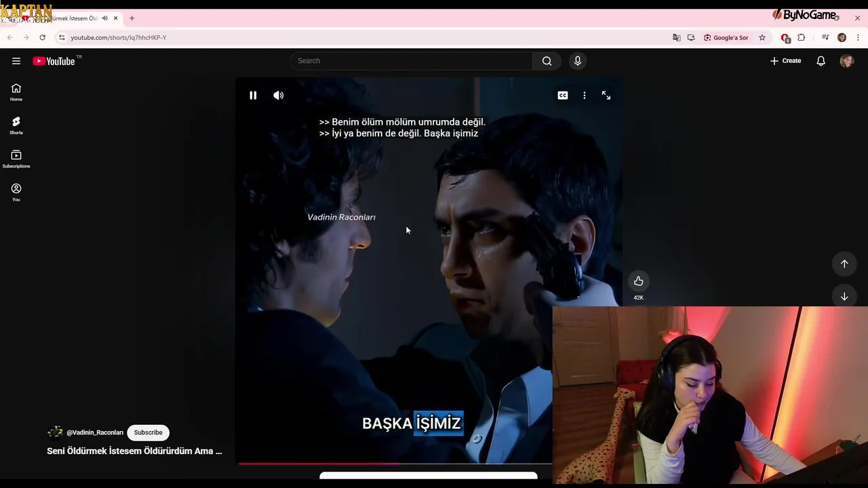Open the Vadinin_Raconları channel avatar

55,432
